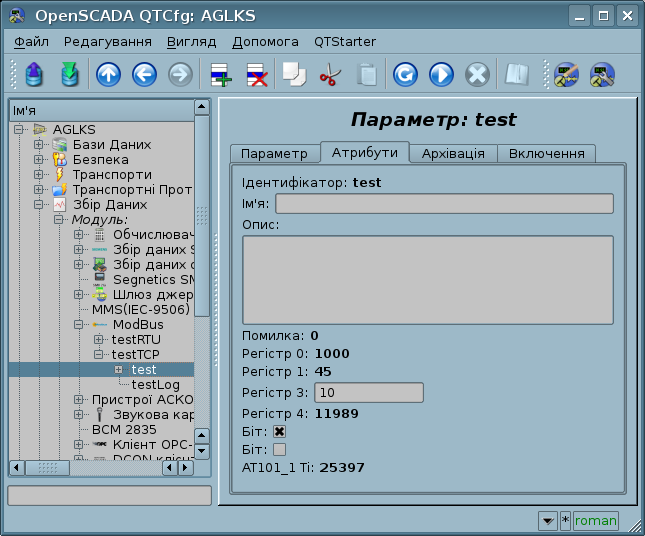This screenshot has height=536, width=645.
Task: Click the add item toolbar icon
Action: click(x=220, y=75)
